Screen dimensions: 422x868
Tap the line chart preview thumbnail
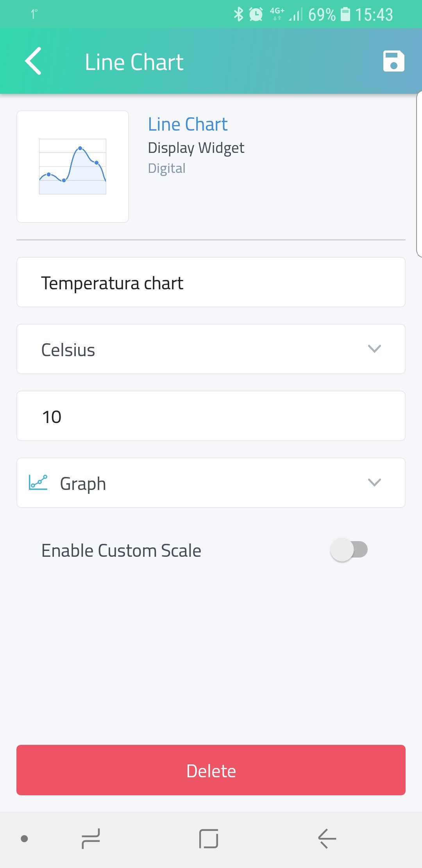coord(73,167)
